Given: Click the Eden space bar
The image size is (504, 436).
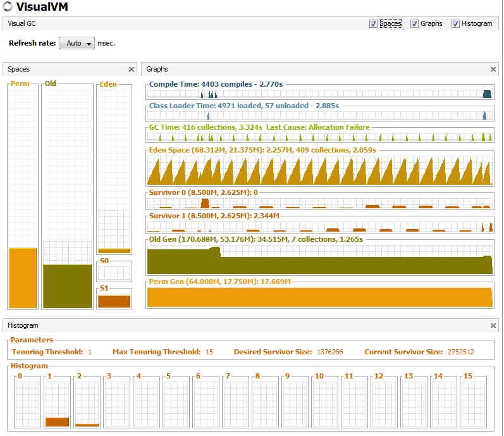Looking at the screenshot, I should (114, 251).
